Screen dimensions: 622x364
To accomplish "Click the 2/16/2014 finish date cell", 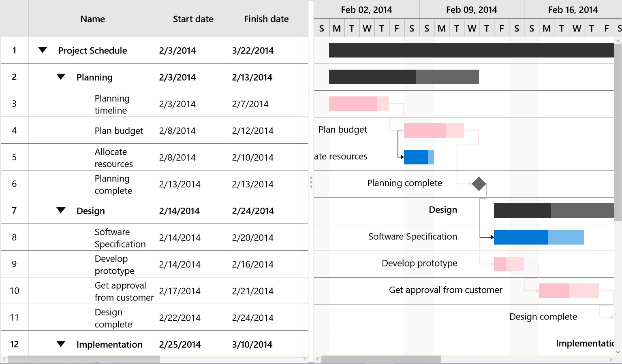I will [266, 264].
